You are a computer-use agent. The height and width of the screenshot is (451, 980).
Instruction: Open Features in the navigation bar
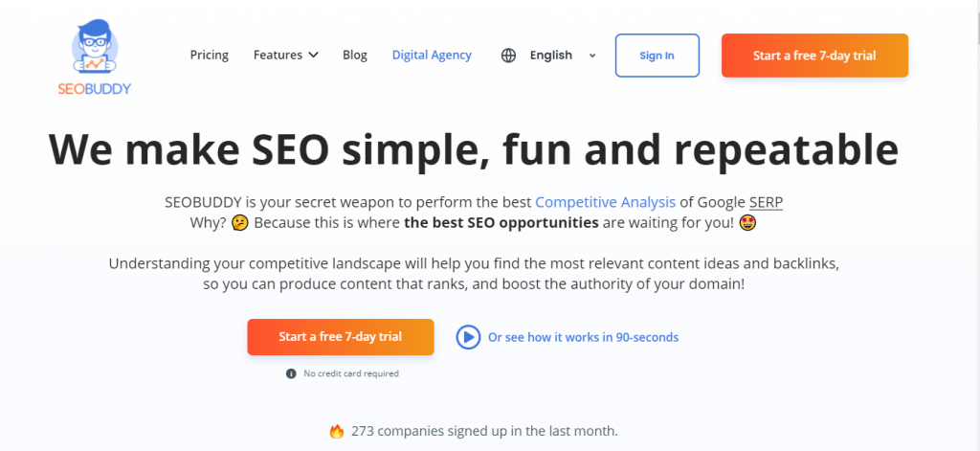coord(286,55)
